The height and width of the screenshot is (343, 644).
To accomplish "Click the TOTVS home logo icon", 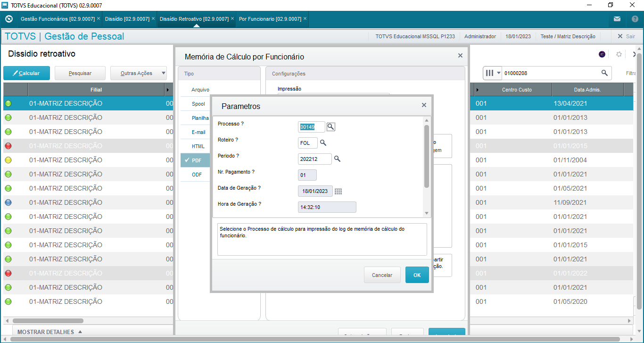I will [x=8, y=19].
